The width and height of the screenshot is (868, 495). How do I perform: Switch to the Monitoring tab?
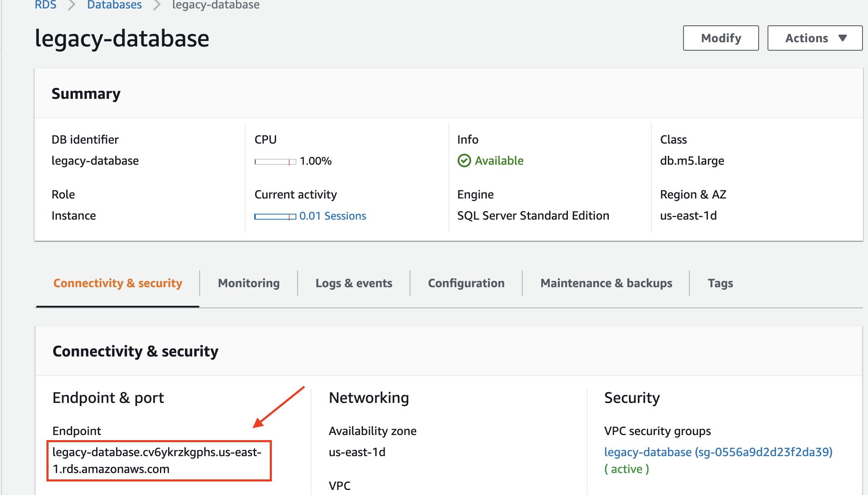(x=249, y=283)
